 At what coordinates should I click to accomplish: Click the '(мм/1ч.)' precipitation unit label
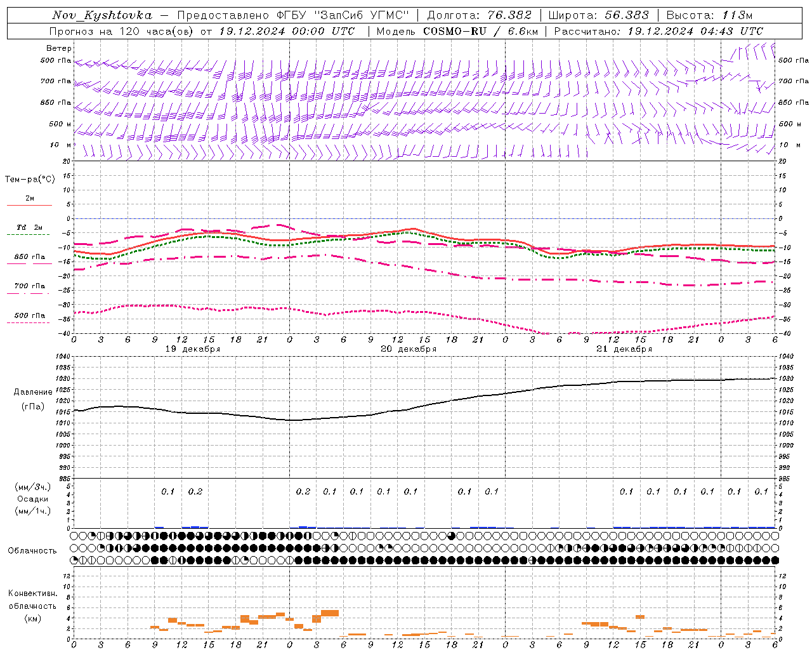click(33, 511)
